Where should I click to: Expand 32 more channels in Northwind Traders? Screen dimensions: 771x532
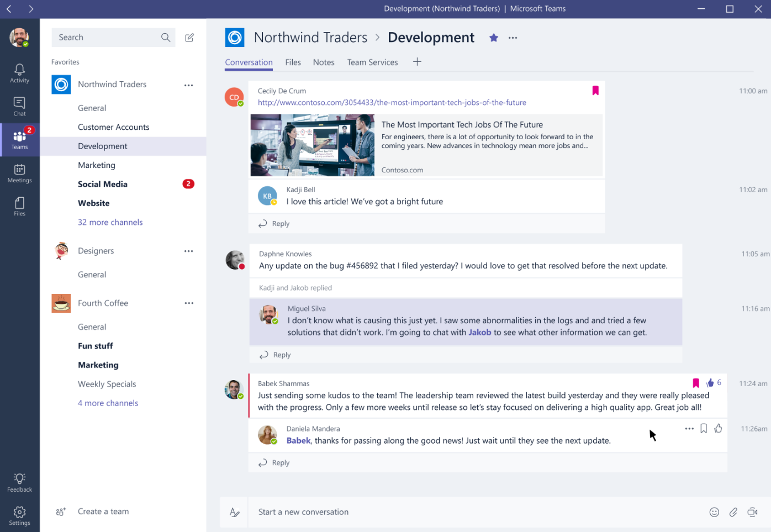point(110,222)
